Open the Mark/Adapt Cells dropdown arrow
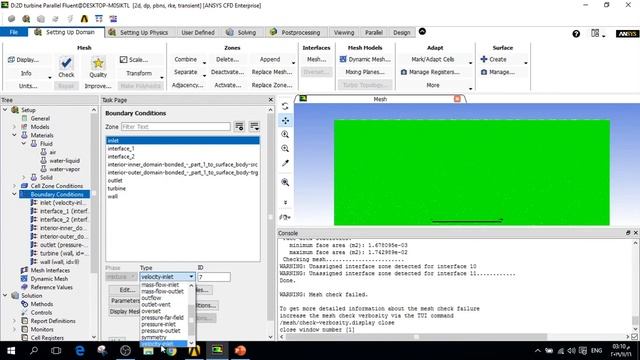The height and width of the screenshot is (360, 640). pos(470,62)
